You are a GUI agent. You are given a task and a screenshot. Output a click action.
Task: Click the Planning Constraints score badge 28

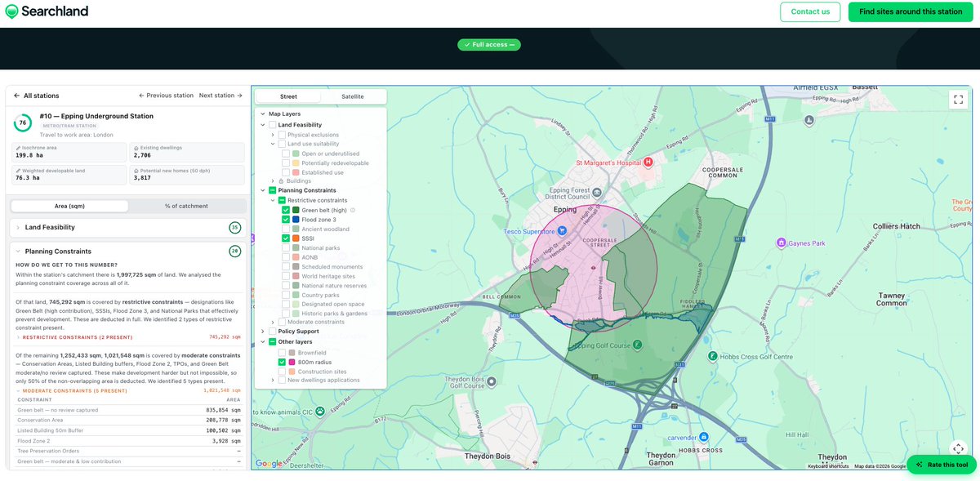pos(234,252)
